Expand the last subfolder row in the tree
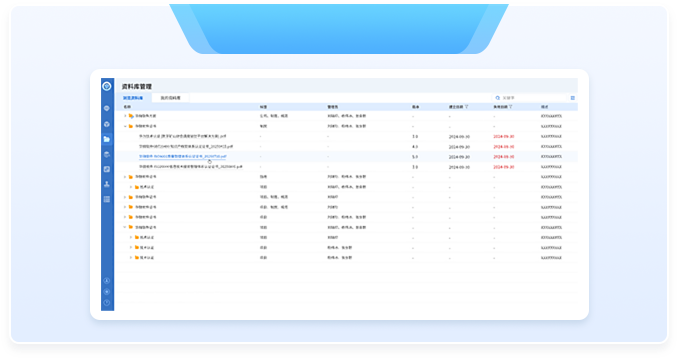 point(131,258)
